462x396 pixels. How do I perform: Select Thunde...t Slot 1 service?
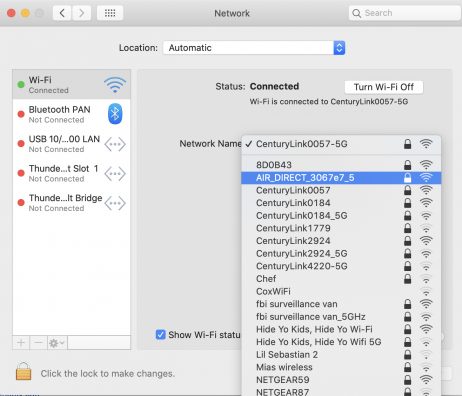pos(71,173)
